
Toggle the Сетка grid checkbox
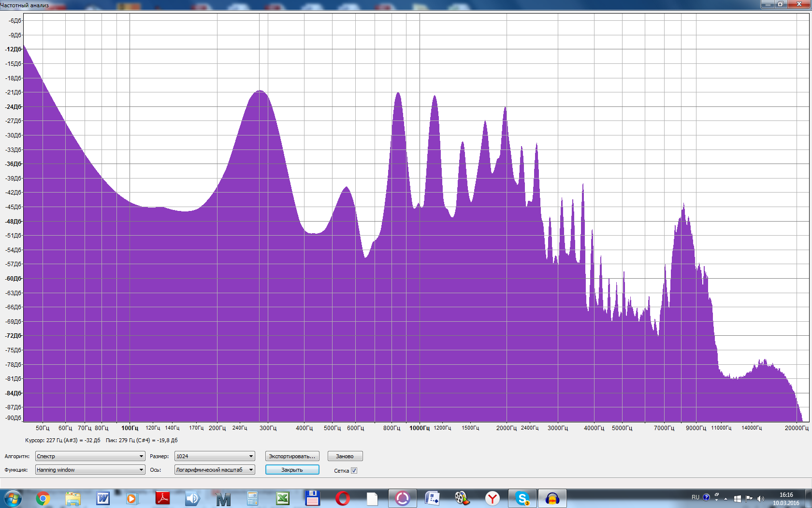(x=354, y=470)
